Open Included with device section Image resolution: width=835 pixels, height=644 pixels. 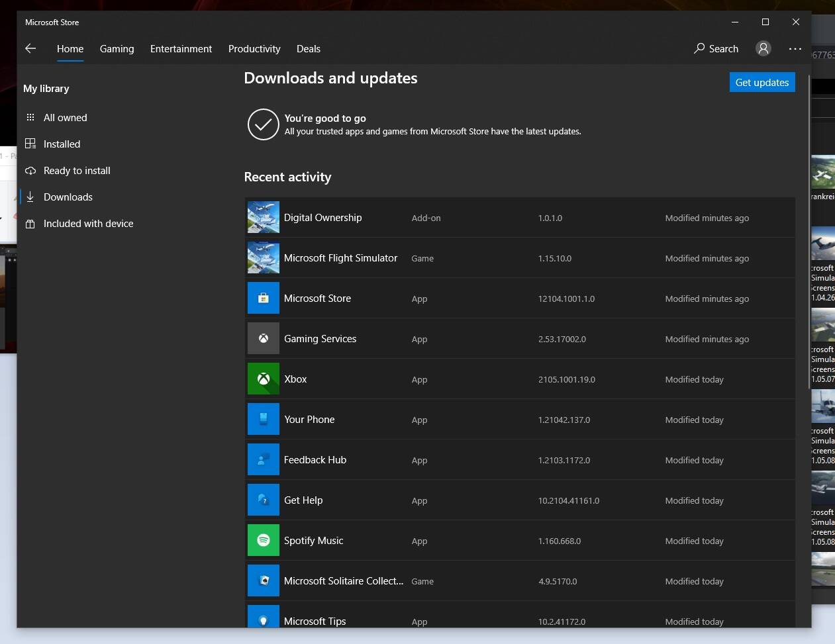pos(88,224)
